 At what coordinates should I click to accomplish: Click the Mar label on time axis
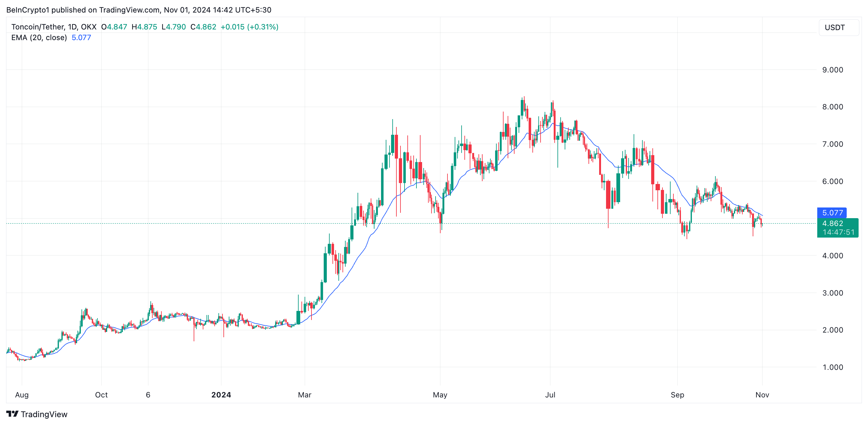[x=305, y=395]
